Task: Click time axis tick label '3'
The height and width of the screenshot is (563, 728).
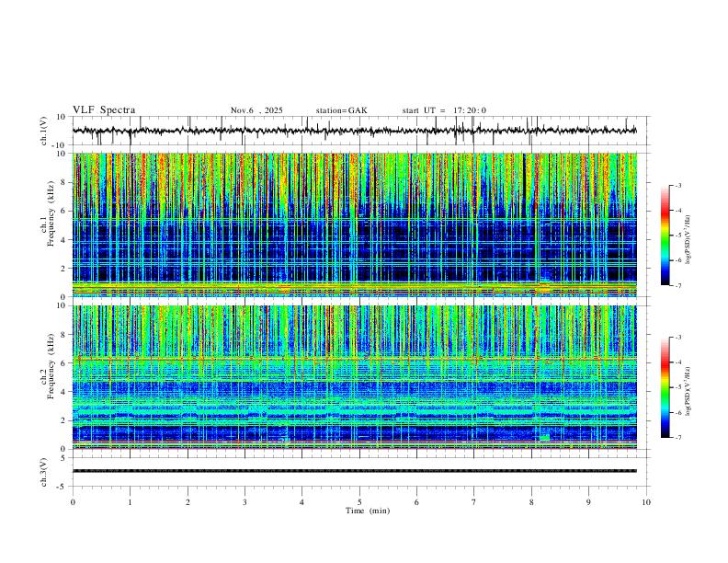Action: [x=245, y=502]
